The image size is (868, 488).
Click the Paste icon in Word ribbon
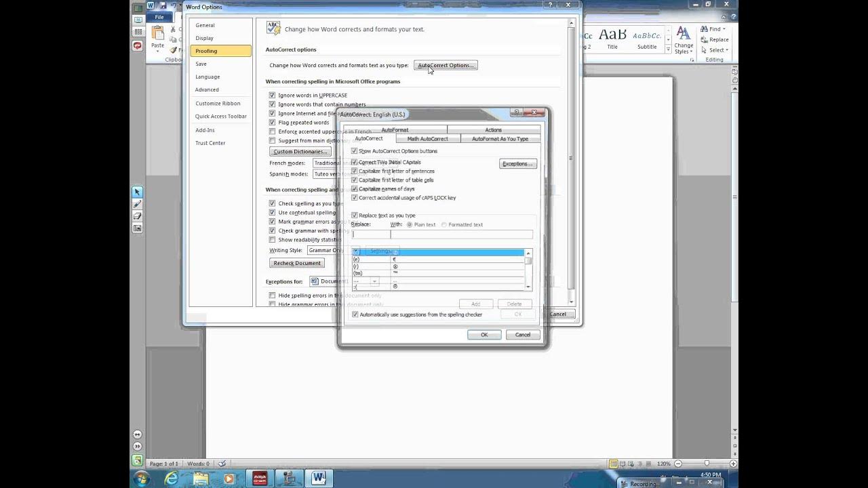[157, 33]
